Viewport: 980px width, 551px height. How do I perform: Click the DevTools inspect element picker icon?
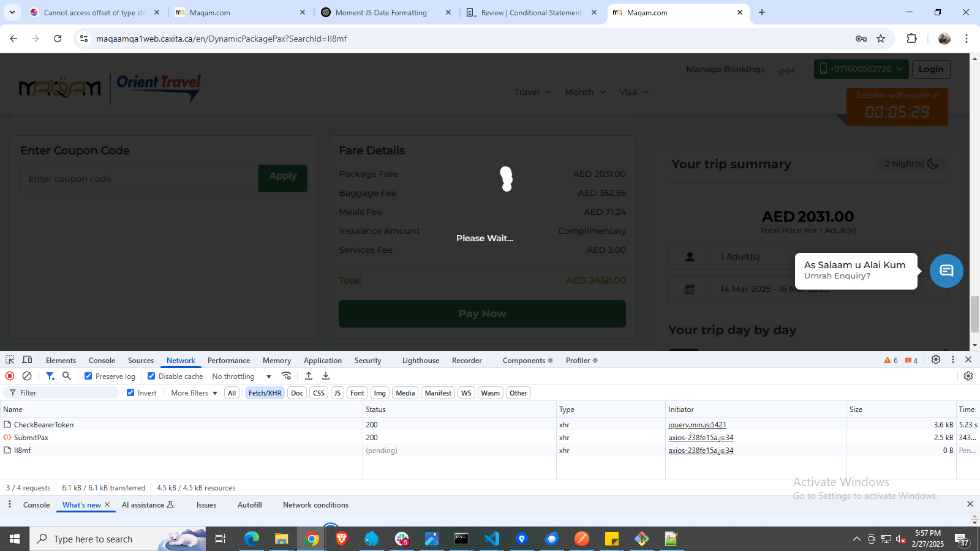(10, 360)
